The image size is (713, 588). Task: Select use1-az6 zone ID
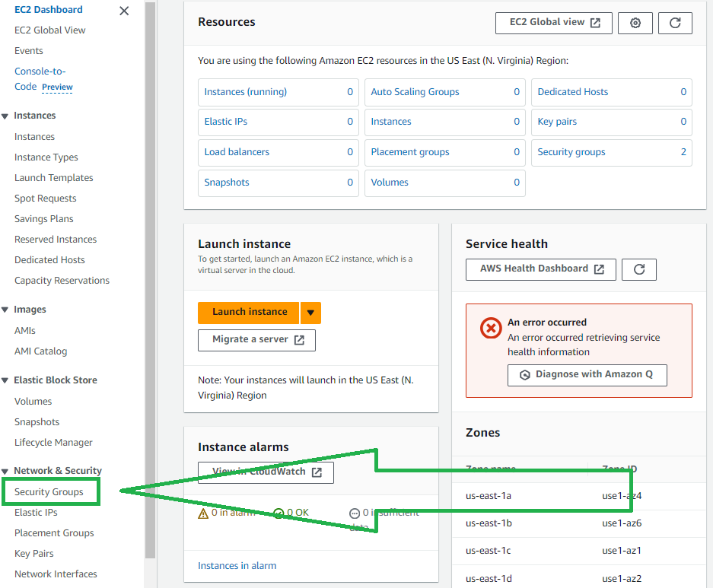(622, 523)
